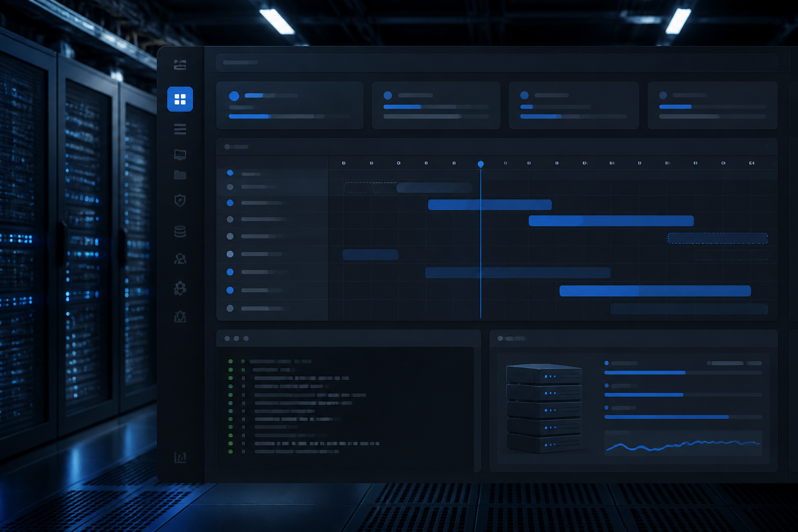Click the second progress bar in the server panel

click(x=683, y=395)
